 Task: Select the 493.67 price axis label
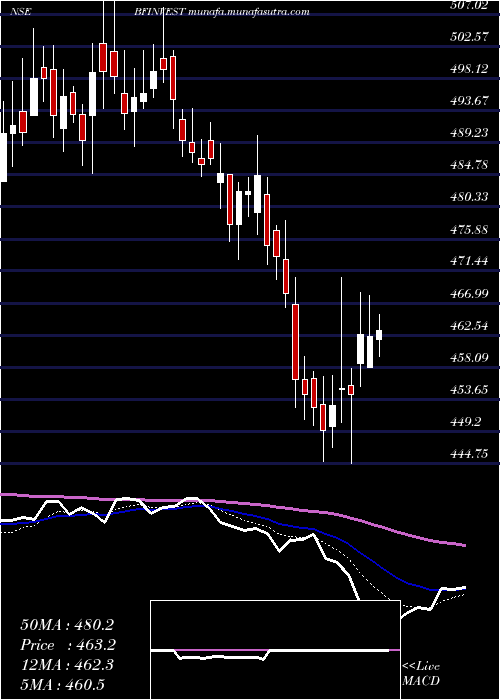pos(468,101)
